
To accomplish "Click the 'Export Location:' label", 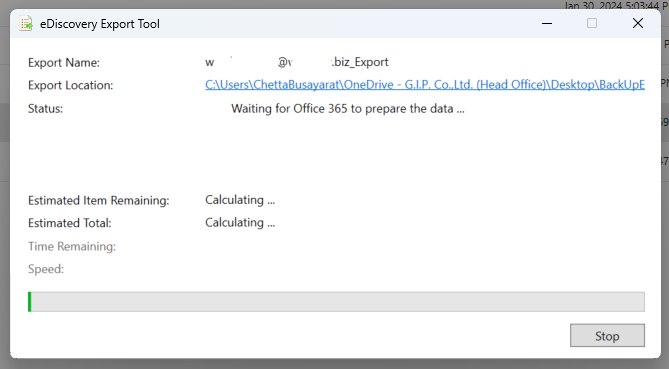I will 70,85.
